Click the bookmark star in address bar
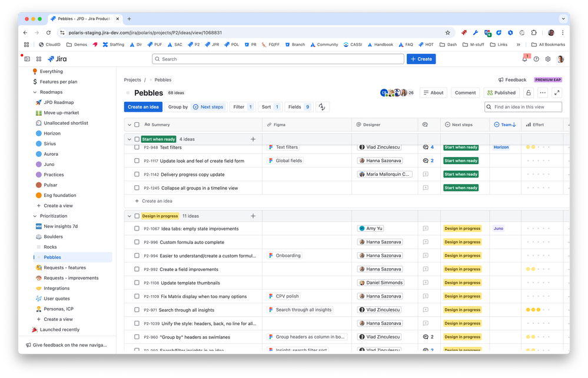The width and height of the screenshot is (588, 378). [x=448, y=32]
